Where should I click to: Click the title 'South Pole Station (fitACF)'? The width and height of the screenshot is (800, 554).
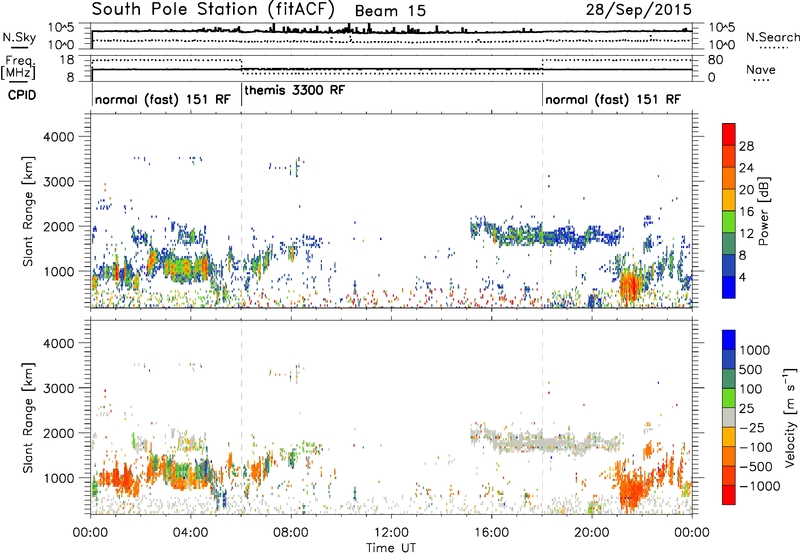click(213, 9)
